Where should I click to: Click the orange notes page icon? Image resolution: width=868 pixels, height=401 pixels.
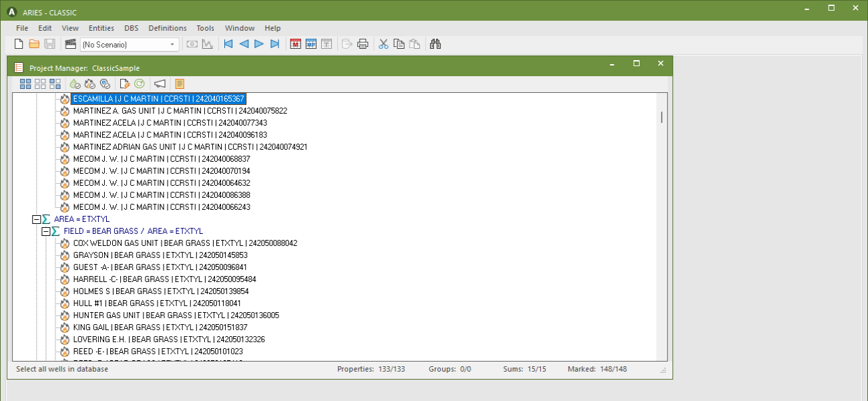coord(179,84)
